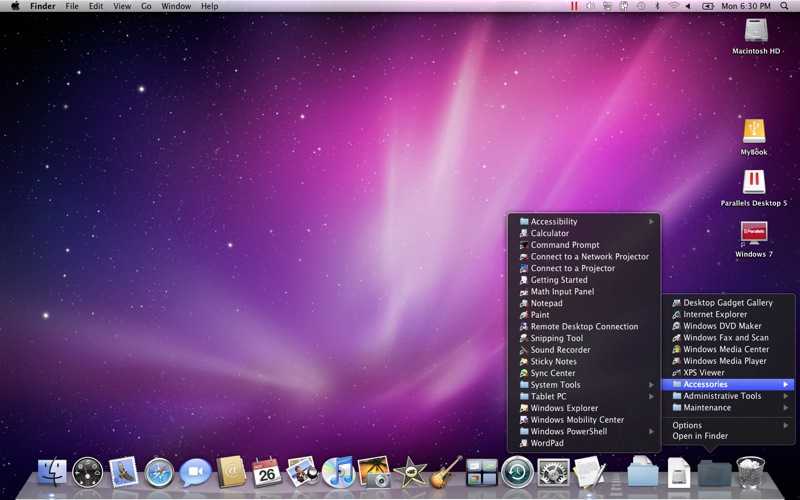800x500 pixels.
Task: Open iMovie star icon in Dock
Action: click(410, 472)
